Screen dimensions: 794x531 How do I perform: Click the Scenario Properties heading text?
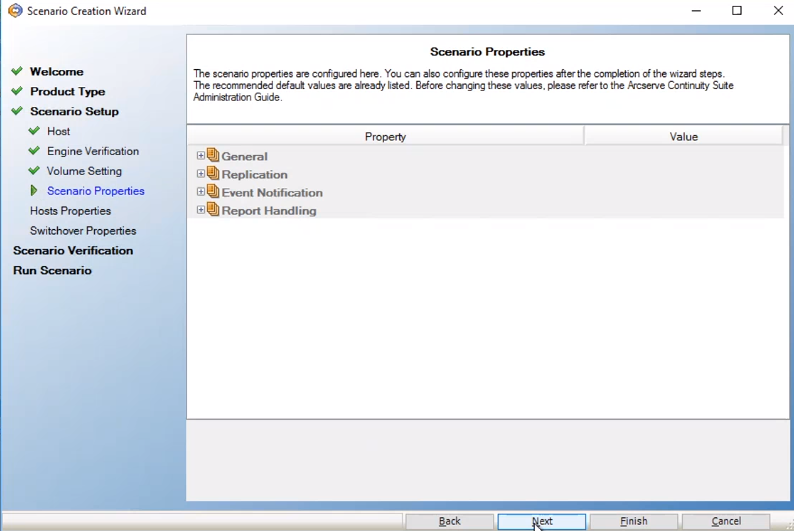487,52
